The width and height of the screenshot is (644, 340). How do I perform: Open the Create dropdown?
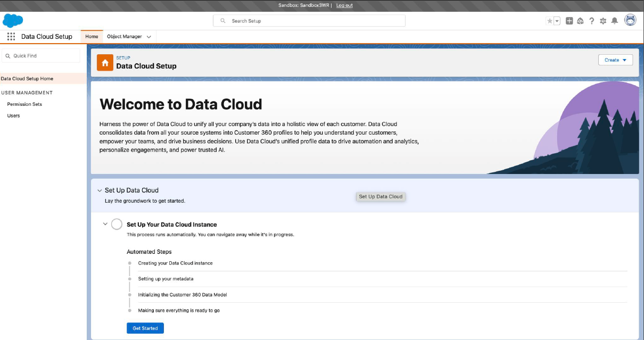pyautogui.click(x=615, y=60)
